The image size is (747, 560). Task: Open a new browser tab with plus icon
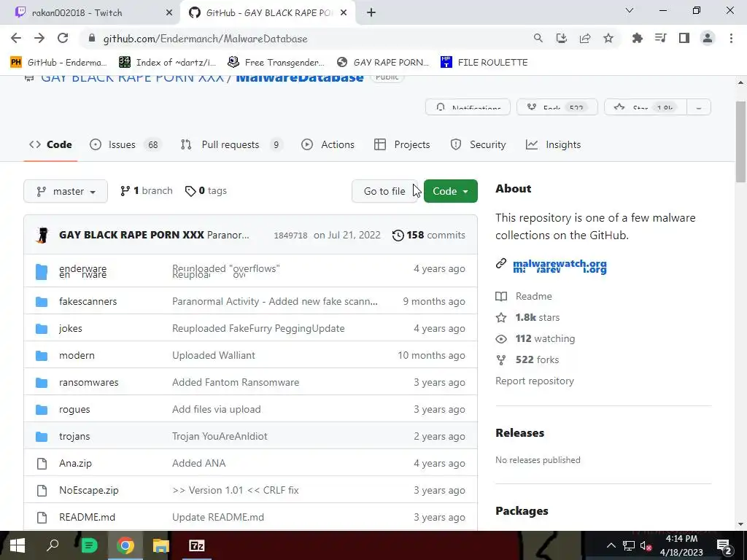[x=371, y=13]
